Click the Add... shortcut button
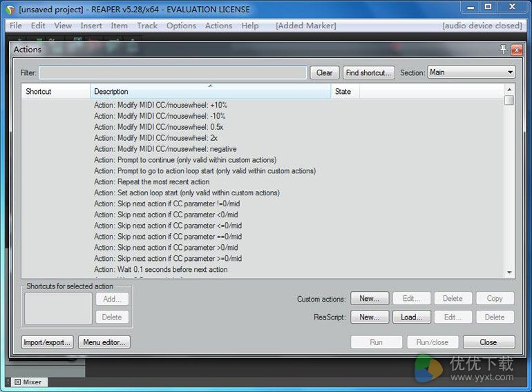Screen dimensions: 532x392 tap(112, 299)
